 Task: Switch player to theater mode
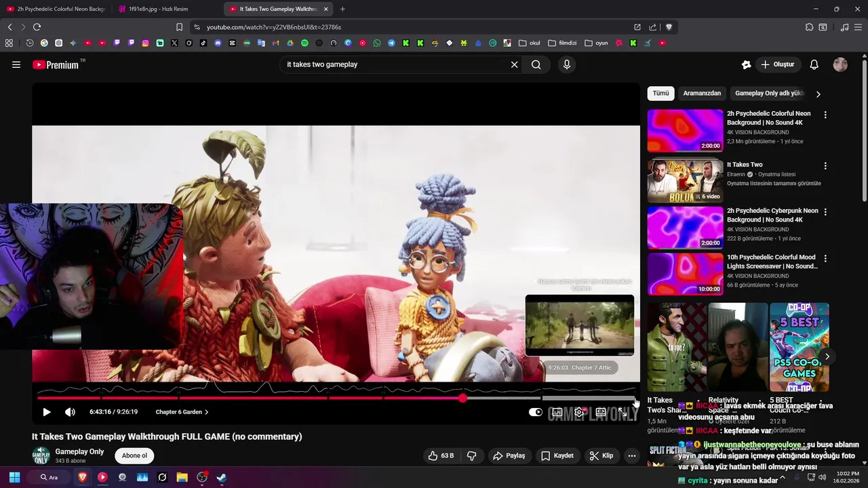pyautogui.click(x=601, y=412)
